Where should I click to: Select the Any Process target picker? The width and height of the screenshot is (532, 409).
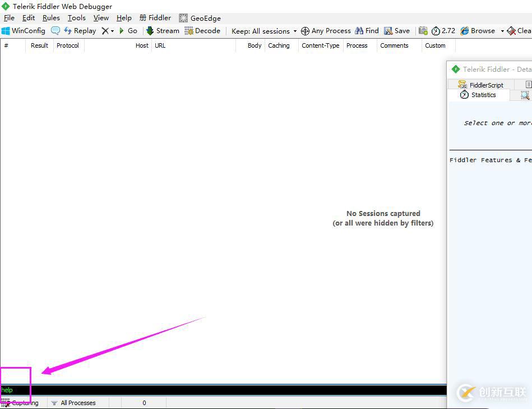326,31
